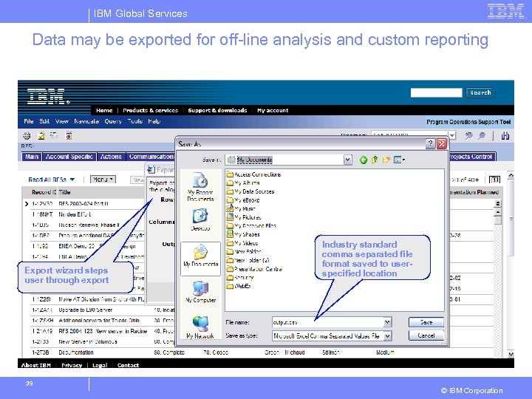Switch to the Actions tab
This screenshot has width=532, height=399.
click(x=111, y=157)
